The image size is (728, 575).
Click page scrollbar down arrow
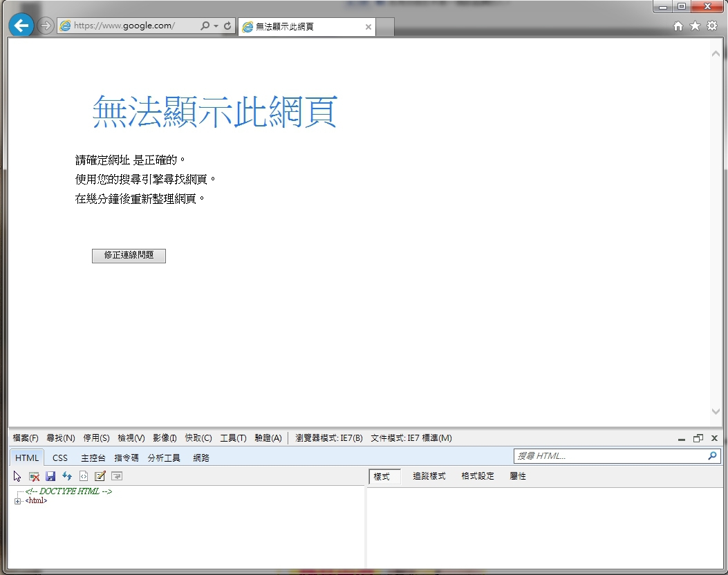[716, 411]
